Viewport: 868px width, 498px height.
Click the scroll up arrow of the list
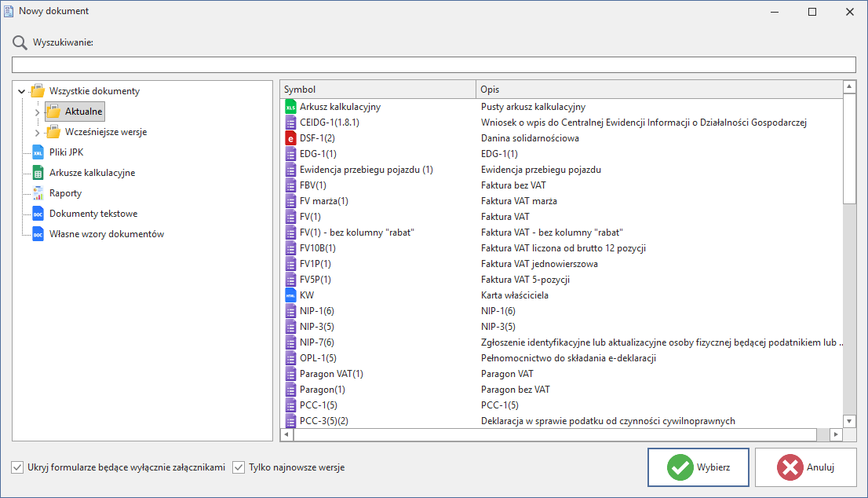click(849, 87)
